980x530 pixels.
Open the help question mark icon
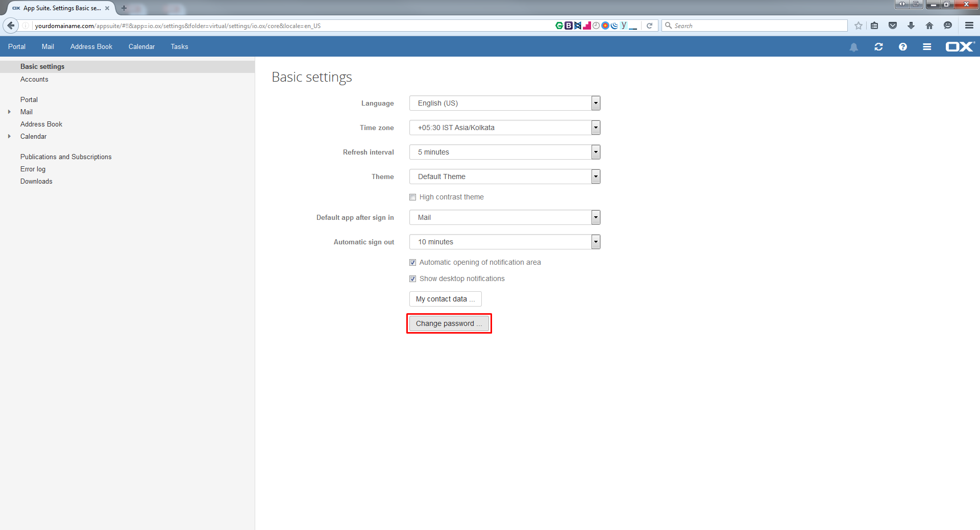[x=903, y=47]
